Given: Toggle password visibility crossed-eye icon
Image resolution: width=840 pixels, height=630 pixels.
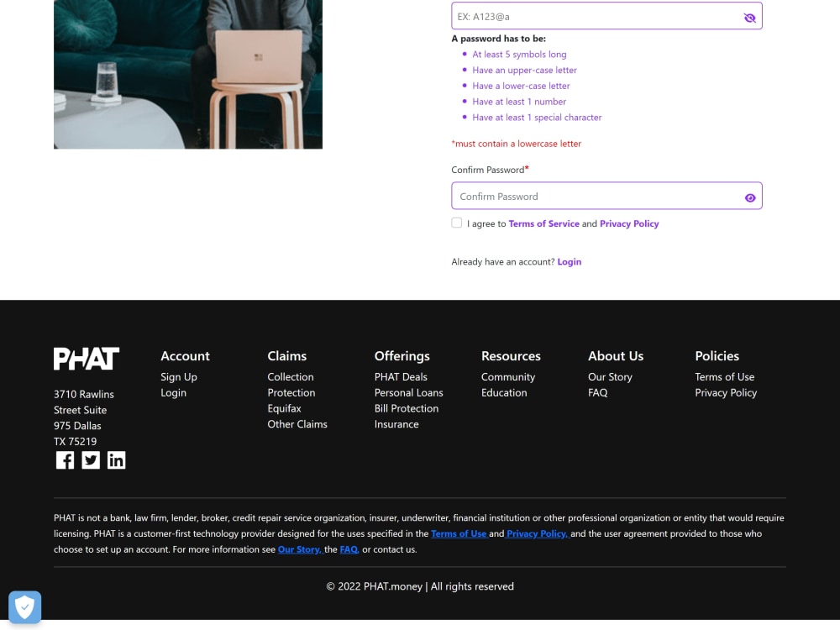Looking at the screenshot, I should [749, 18].
